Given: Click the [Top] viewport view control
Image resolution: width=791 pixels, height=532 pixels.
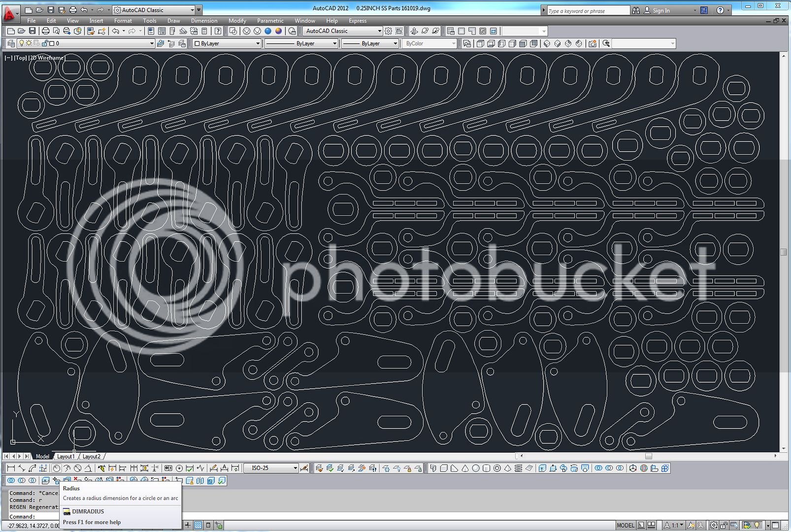Looking at the screenshot, I should tap(21, 58).
